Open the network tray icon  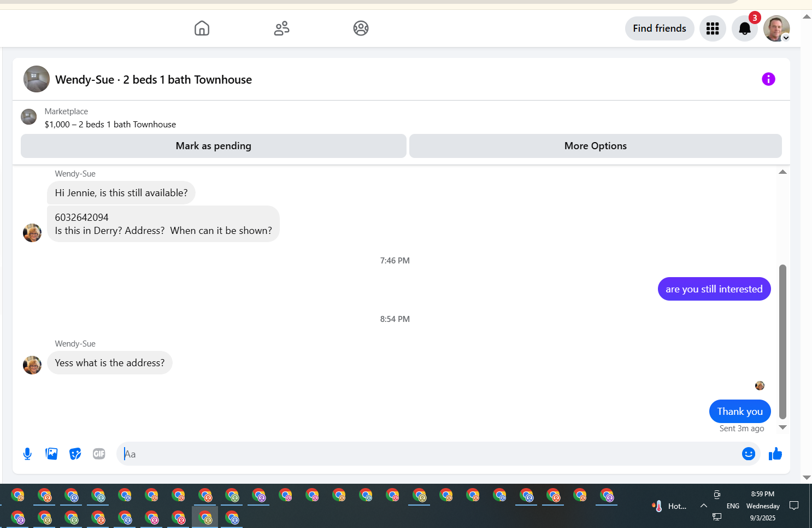[x=717, y=517]
